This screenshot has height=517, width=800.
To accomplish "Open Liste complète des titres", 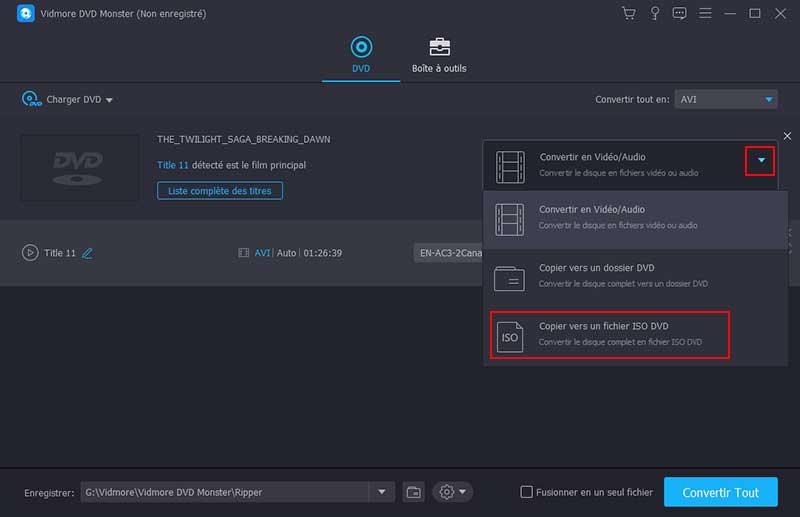I will coord(220,190).
